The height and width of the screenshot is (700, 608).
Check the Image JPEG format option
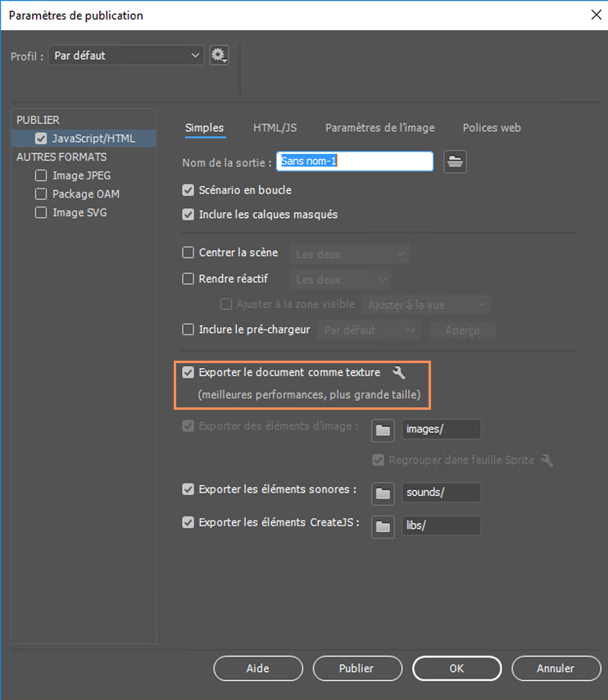click(x=41, y=175)
